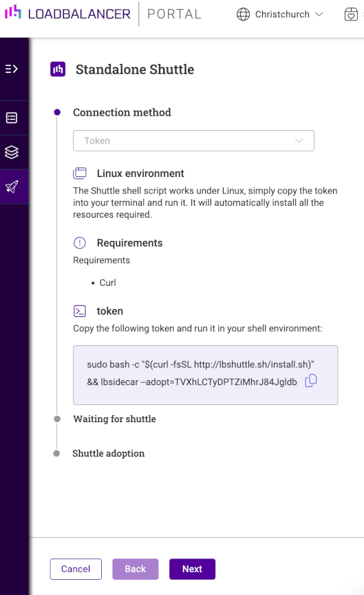Select the Shuttle adoption step
Image resolution: width=364 pixels, height=595 pixels.
109,453
